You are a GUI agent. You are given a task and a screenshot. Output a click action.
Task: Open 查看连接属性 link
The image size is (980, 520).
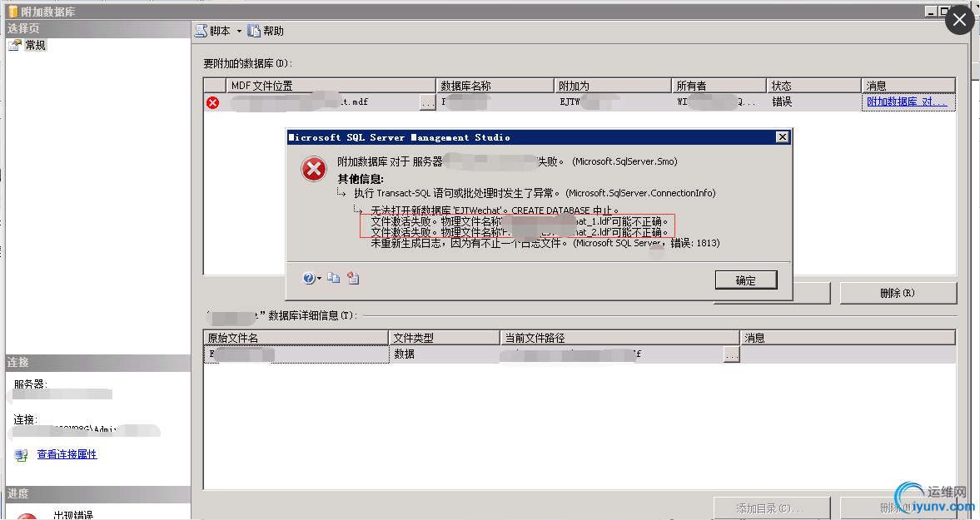click(67, 453)
